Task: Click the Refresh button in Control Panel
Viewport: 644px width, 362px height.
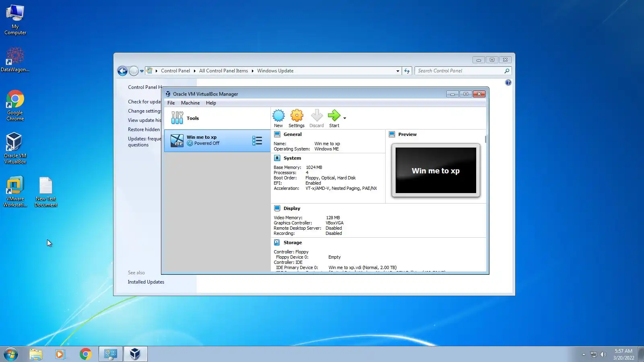Action: point(407,71)
